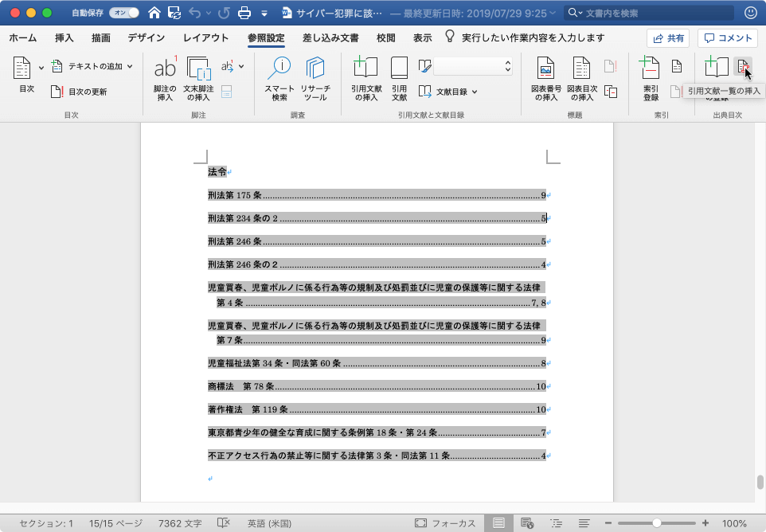Click the bibliography style icon

tap(424, 66)
